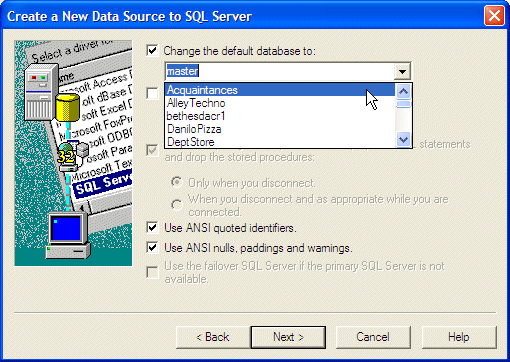Click the dropdown list scrollbar thumb
Viewport: 510px width, 362px height.
[403, 104]
